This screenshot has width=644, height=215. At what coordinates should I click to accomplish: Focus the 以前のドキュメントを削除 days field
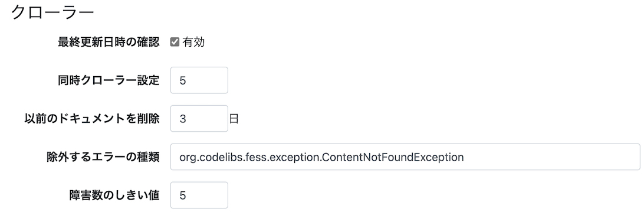click(199, 118)
